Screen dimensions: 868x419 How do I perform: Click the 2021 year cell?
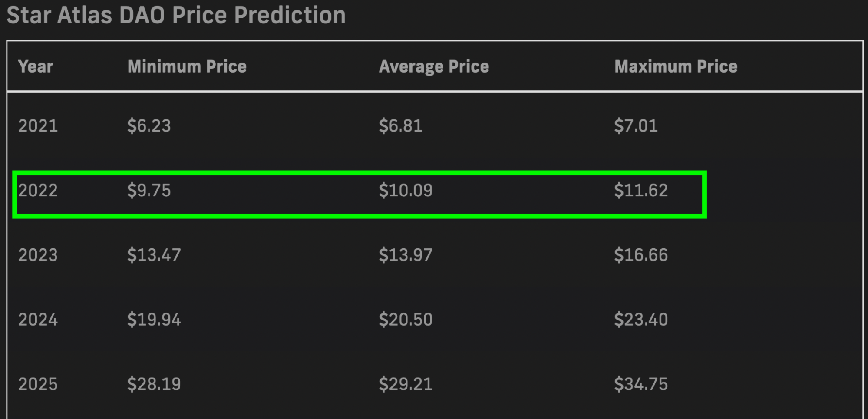pos(38,126)
